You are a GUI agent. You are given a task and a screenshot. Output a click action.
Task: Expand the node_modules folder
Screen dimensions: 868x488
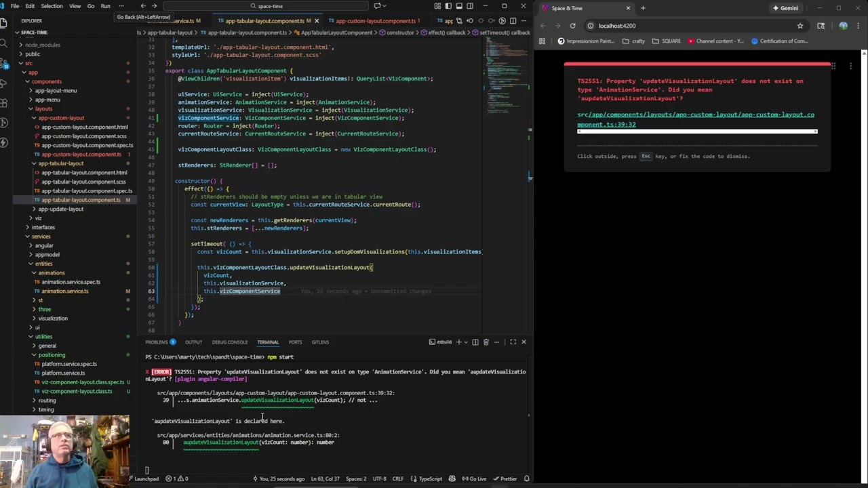42,45
